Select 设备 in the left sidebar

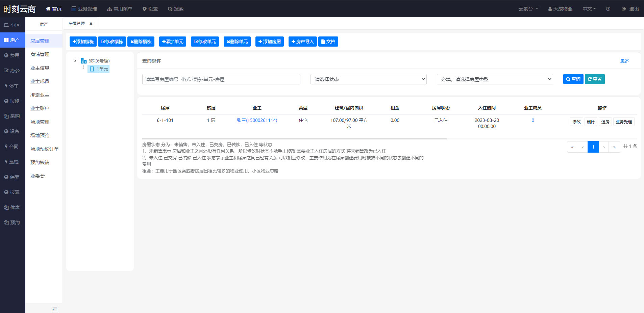(13, 131)
